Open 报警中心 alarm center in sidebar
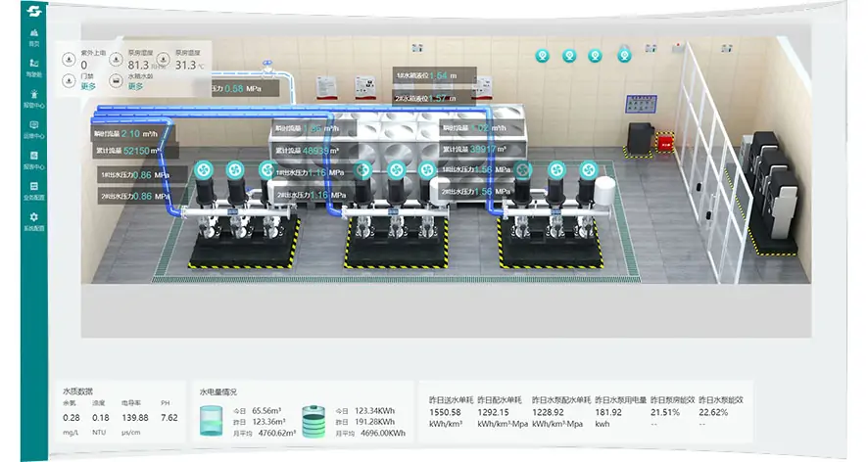This screenshot has height=462, width=868. [34, 99]
